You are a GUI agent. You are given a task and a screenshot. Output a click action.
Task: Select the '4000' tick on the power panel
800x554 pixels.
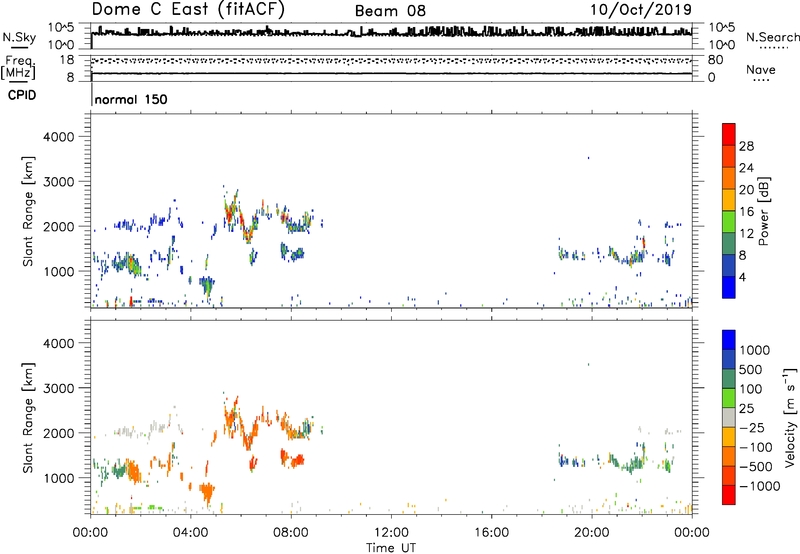tap(58, 137)
